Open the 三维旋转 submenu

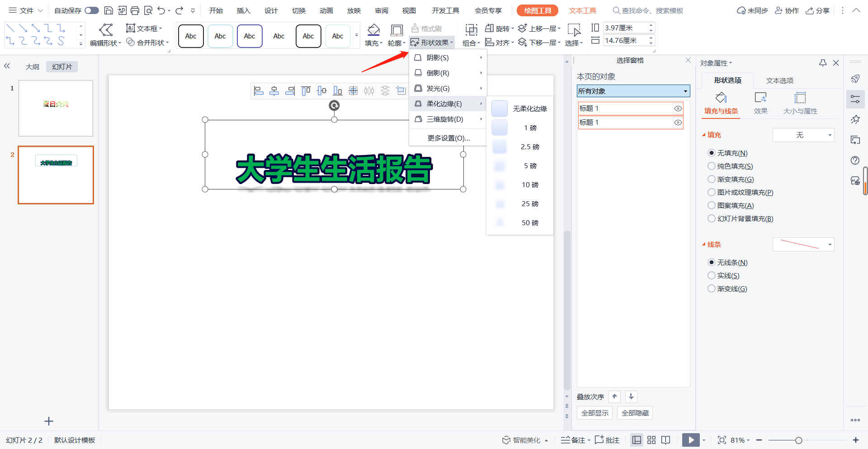pyautogui.click(x=448, y=119)
